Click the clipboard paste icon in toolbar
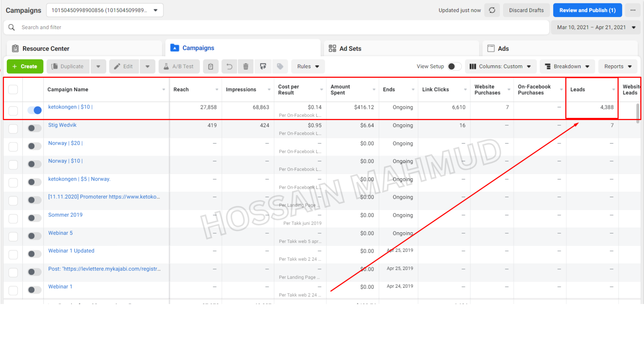The image size is (644, 362). coord(211,66)
